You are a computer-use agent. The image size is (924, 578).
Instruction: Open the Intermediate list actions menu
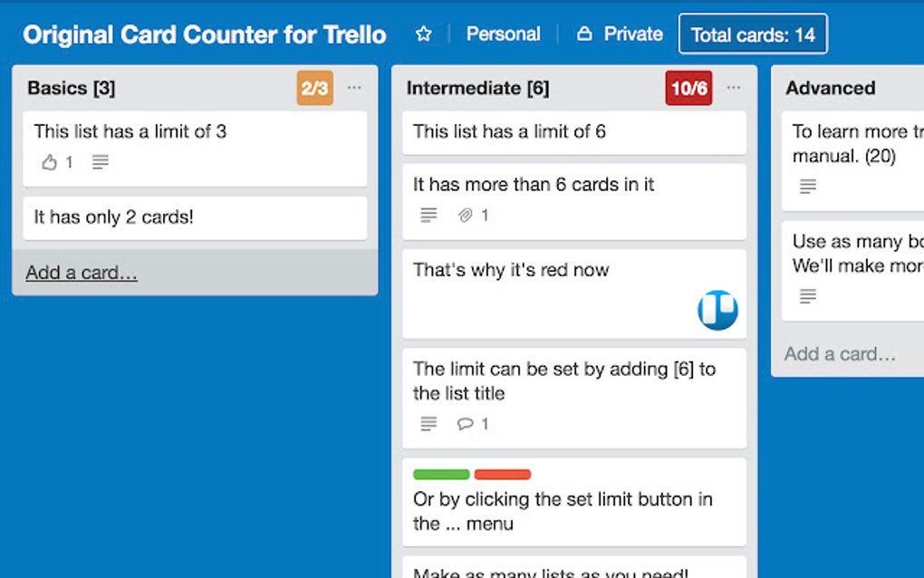pyautogui.click(x=735, y=87)
